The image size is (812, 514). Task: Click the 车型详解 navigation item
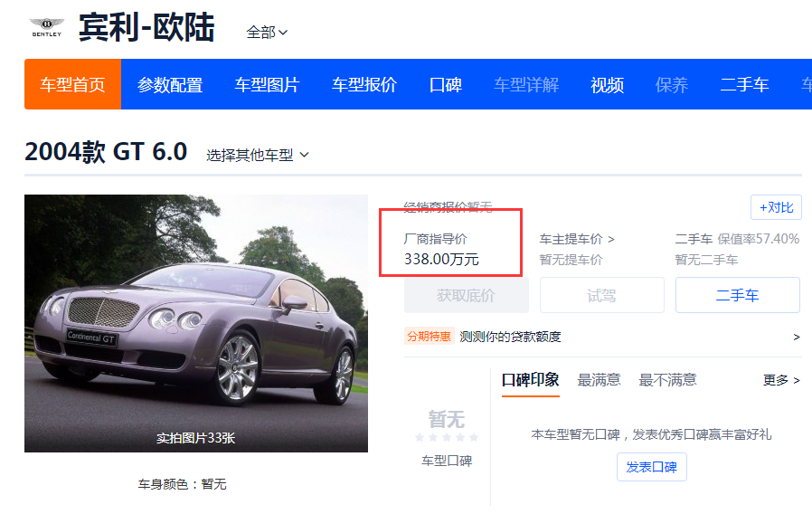(526, 84)
